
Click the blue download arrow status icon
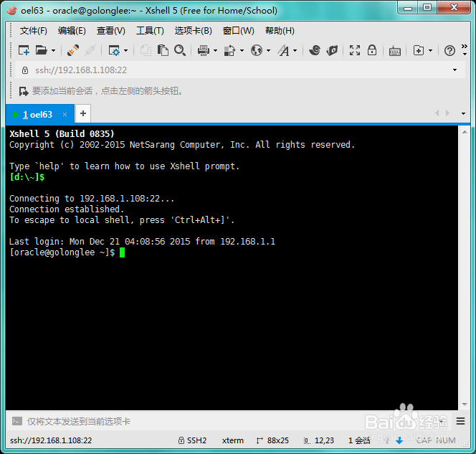(x=399, y=440)
